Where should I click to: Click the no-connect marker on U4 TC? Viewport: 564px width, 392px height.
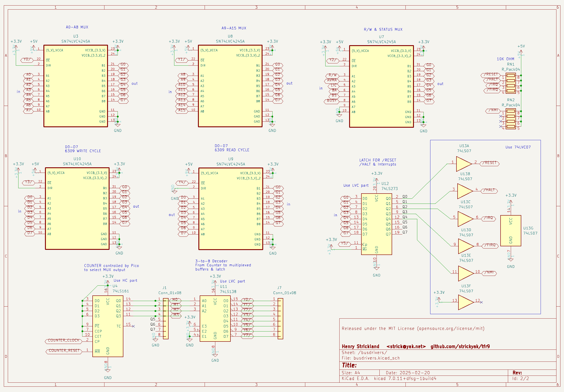[133, 326]
